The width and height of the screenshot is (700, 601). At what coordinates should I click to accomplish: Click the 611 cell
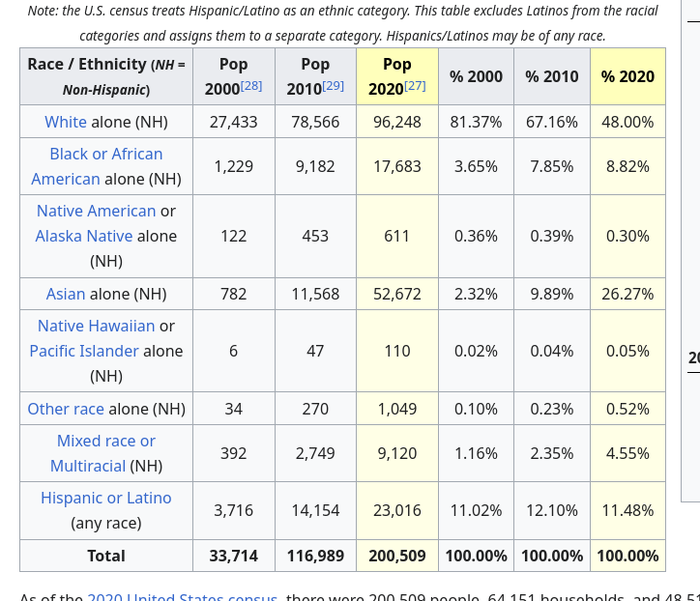(397, 236)
